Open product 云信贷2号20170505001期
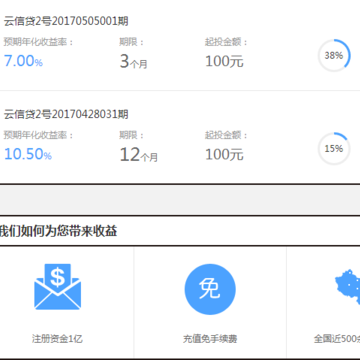The width and height of the screenshot is (360, 360). pyautogui.click(x=66, y=21)
